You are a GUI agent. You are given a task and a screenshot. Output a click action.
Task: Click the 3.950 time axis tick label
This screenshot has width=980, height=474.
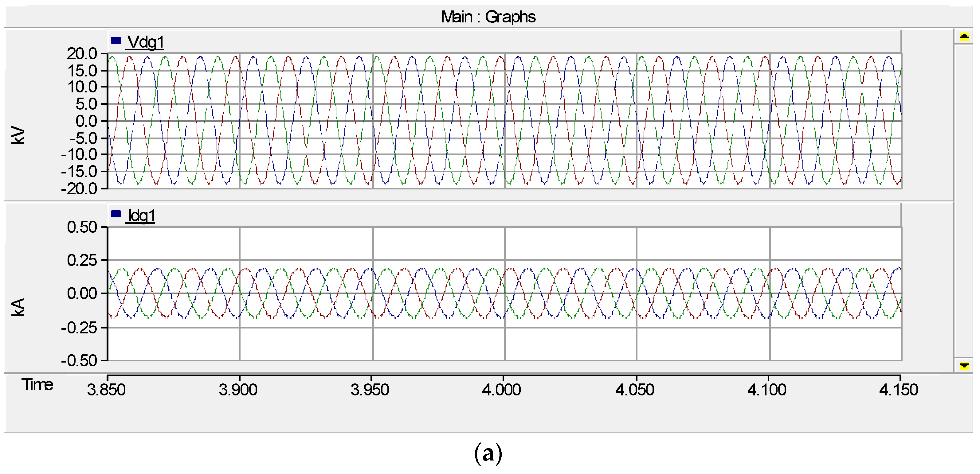(370, 390)
